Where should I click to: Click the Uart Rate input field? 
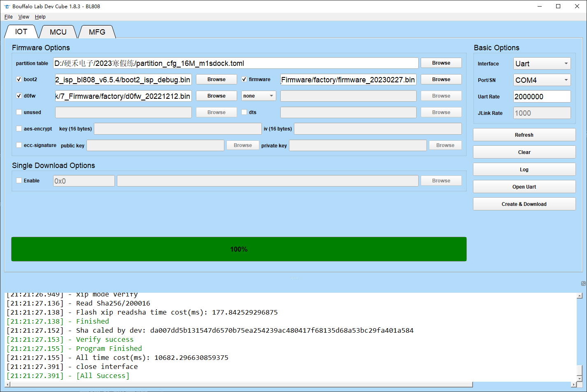point(542,97)
